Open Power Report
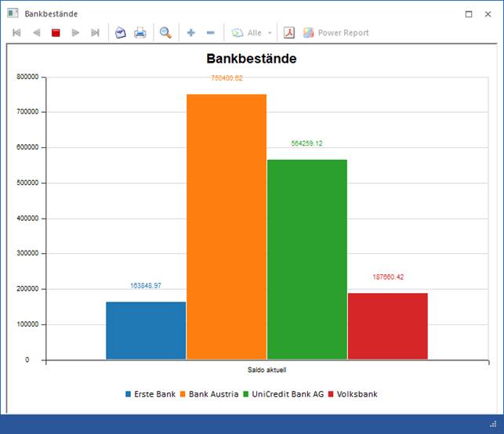The image size is (504, 434). pyautogui.click(x=335, y=33)
